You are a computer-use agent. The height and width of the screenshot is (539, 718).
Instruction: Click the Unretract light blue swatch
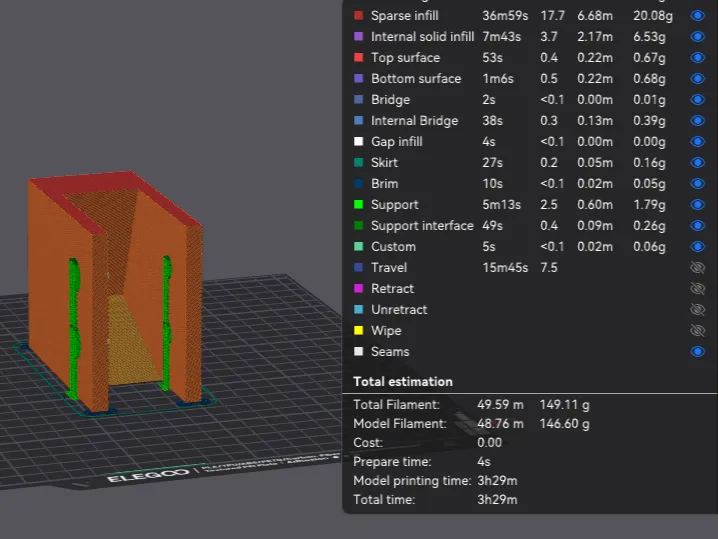359,309
